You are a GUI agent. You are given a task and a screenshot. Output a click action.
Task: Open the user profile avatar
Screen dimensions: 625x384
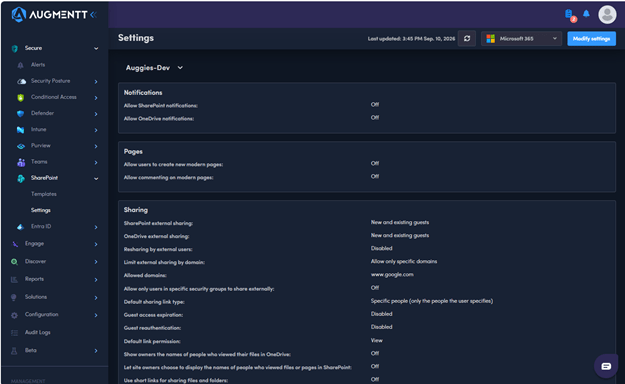coord(607,15)
